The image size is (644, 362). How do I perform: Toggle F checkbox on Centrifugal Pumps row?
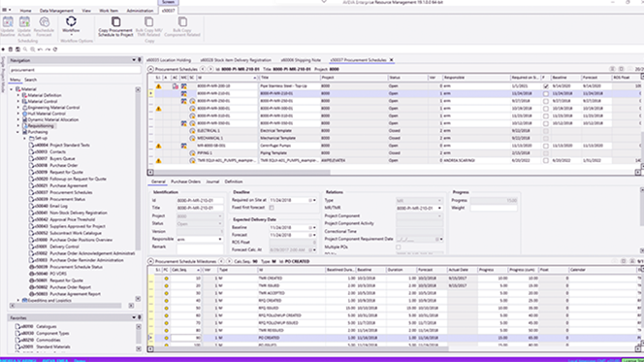(545, 146)
